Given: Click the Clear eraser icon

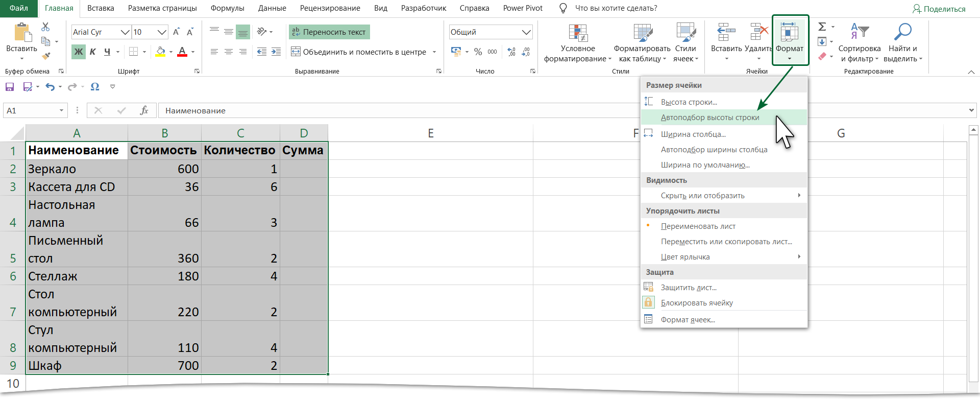Looking at the screenshot, I should pos(822,56).
